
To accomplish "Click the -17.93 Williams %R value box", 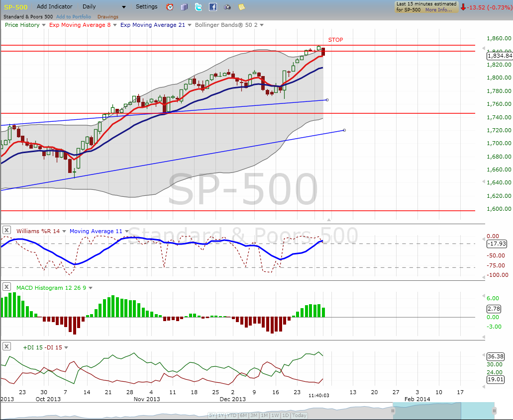I will [497, 244].
